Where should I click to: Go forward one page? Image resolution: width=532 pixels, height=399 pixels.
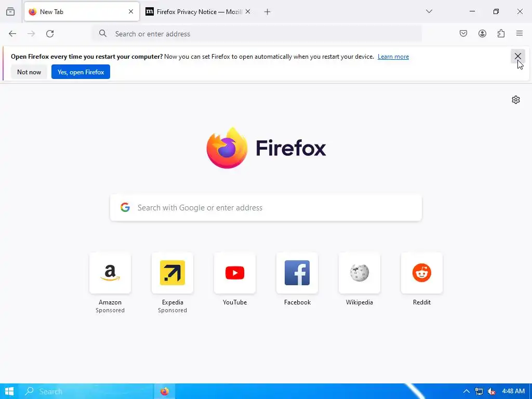pyautogui.click(x=31, y=34)
